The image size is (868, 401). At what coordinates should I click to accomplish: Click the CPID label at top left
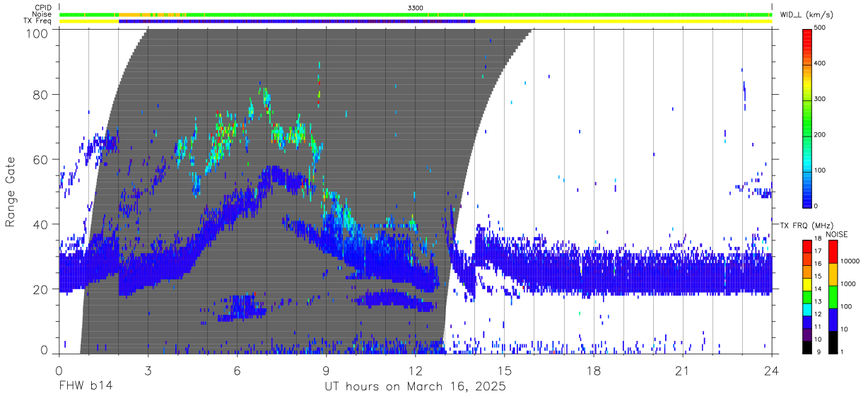point(42,7)
